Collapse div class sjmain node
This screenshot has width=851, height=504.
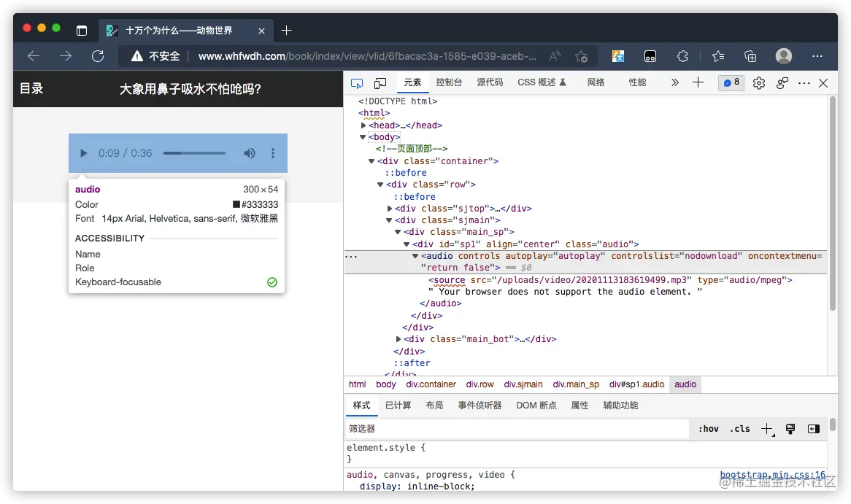[x=389, y=220]
